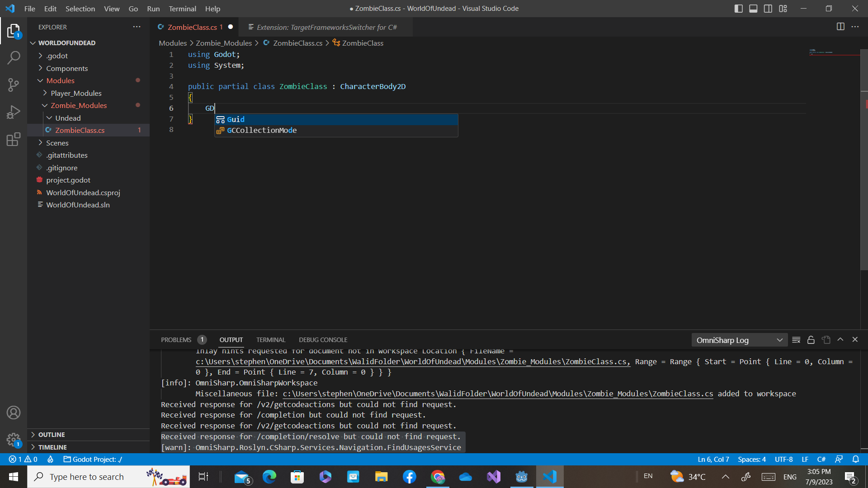Toggle the panel layout icon in title bar
The width and height of the screenshot is (868, 488).
pos(753,8)
